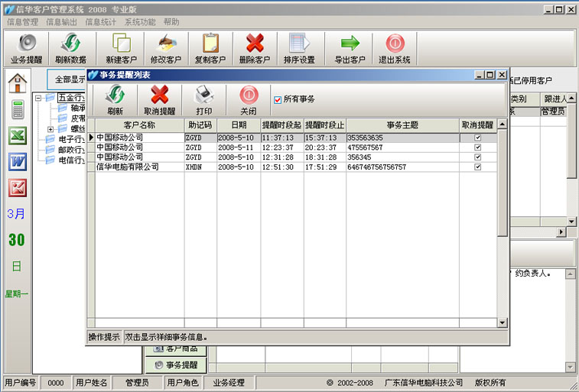
Task: Click the reminder list scrollbar down arrow
Action: (503, 322)
